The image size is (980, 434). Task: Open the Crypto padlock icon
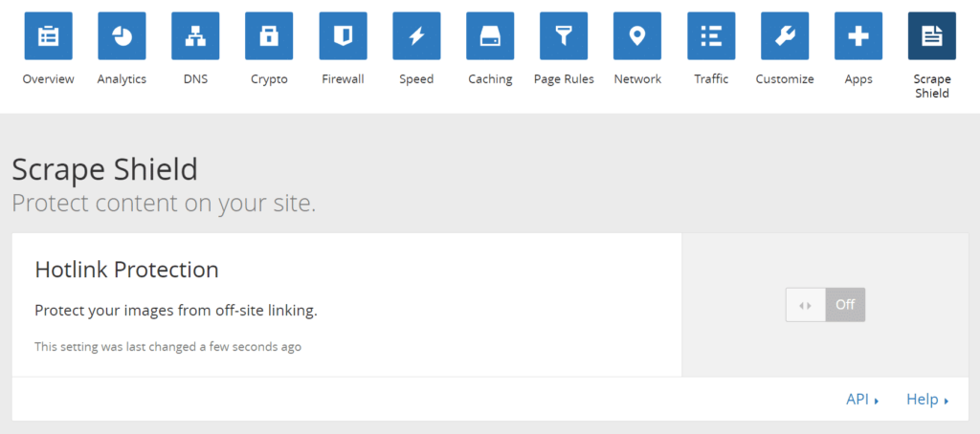(269, 36)
